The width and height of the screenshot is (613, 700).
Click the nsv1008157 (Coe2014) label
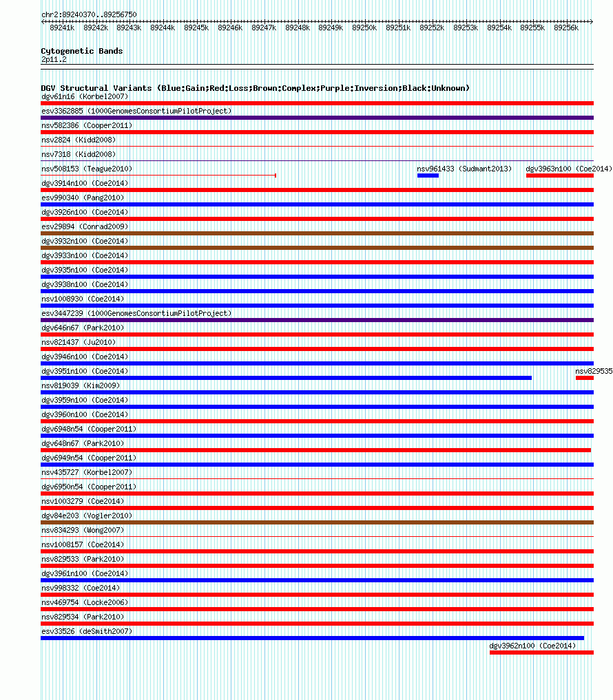83,544
